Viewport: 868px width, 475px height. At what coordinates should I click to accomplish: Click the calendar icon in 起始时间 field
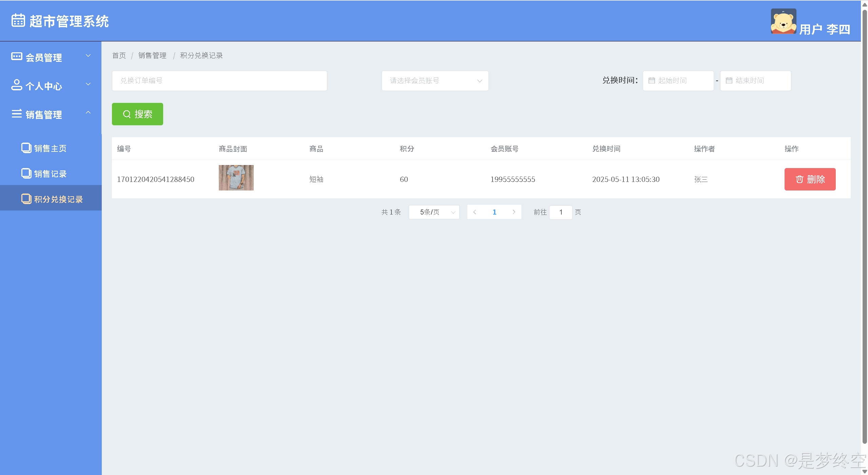pos(652,81)
